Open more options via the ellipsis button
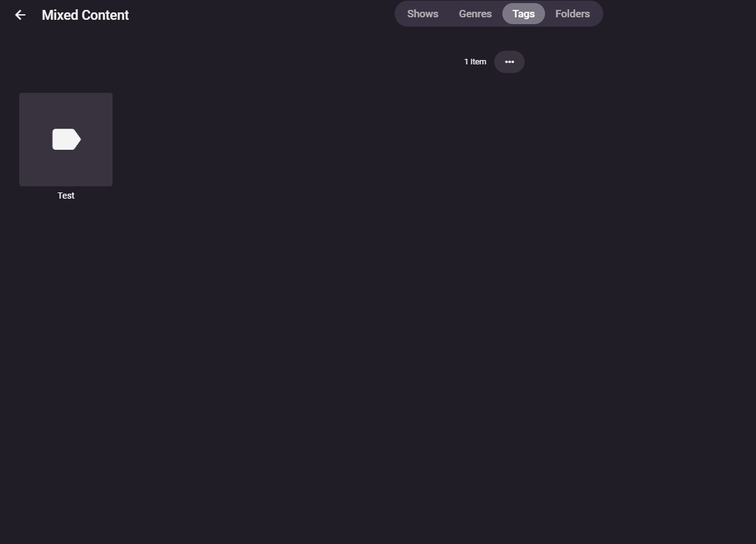756x544 pixels. (509, 62)
